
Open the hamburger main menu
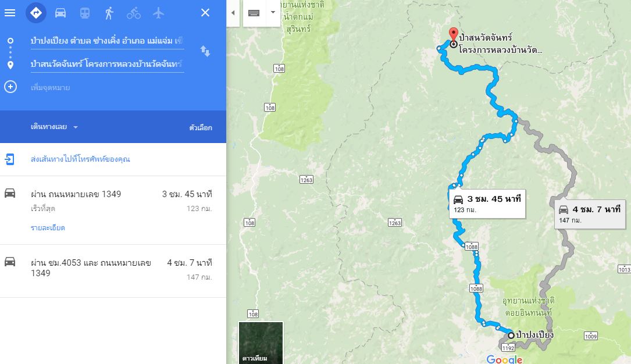(x=10, y=13)
